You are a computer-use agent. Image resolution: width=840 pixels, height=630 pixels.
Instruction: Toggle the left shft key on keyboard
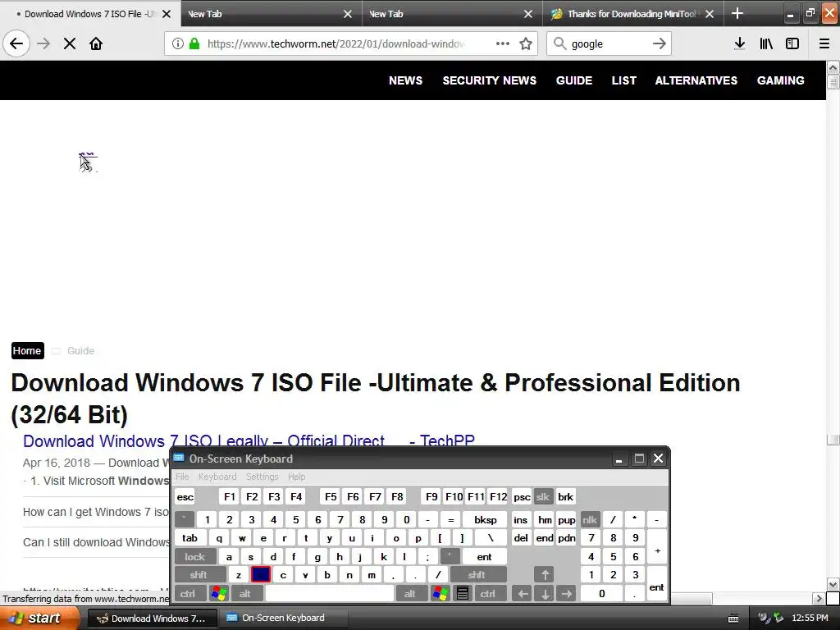click(x=199, y=575)
